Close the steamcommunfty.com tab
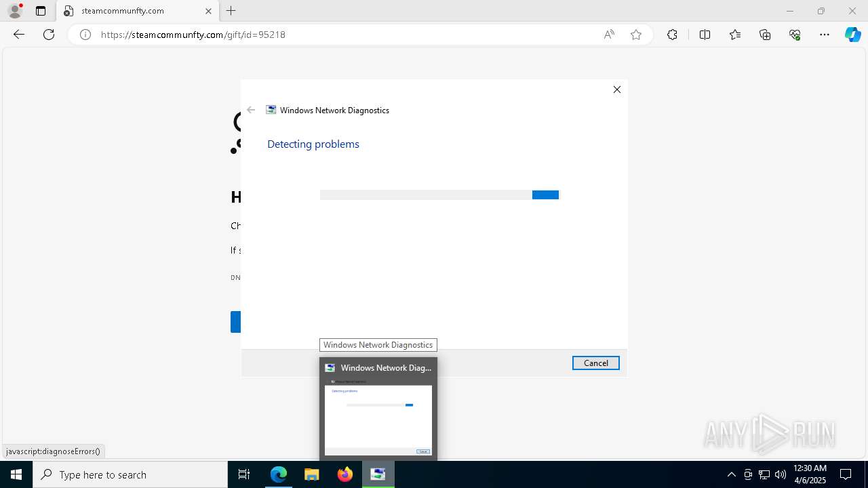Screen dimensions: 868x488 coord(208,11)
